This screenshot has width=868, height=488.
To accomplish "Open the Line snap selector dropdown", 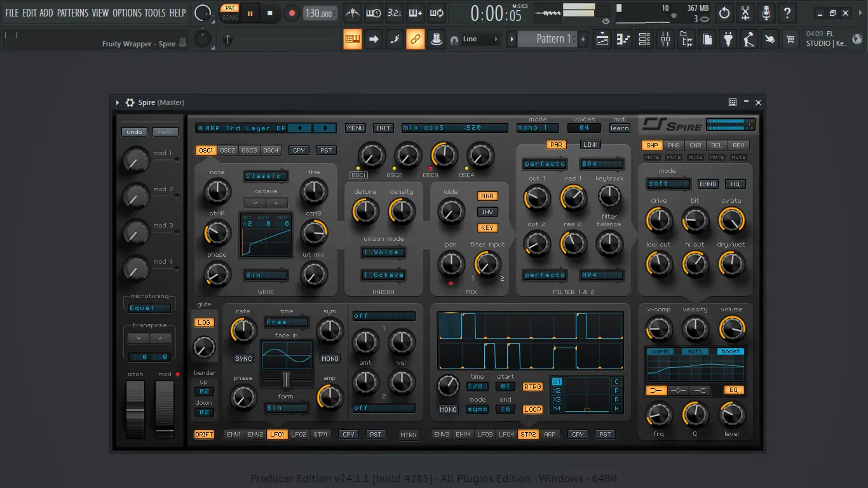I will 481,39.
